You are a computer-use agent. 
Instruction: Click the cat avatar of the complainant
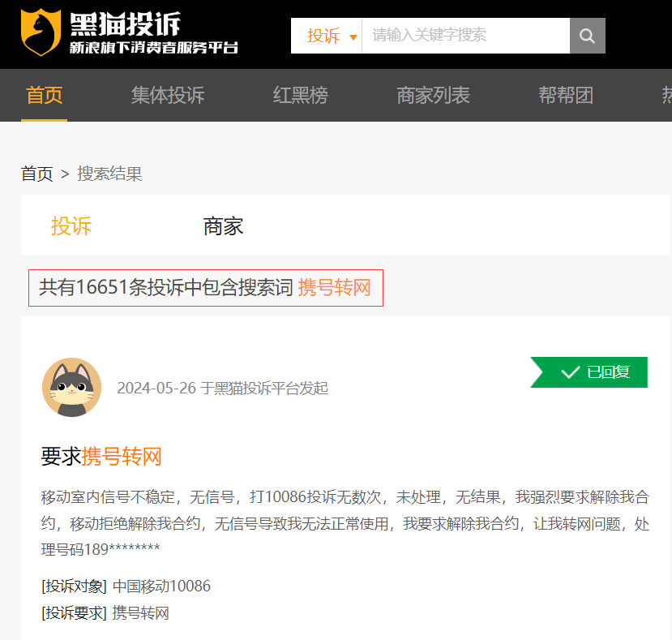pyautogui.click(x=71, y=388)
